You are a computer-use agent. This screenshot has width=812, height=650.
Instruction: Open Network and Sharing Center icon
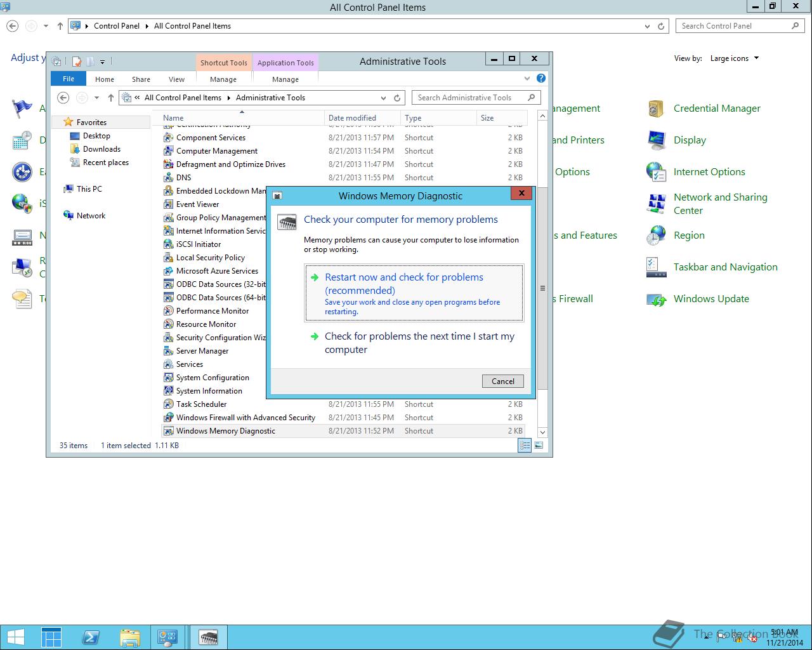tap(656, 204)
